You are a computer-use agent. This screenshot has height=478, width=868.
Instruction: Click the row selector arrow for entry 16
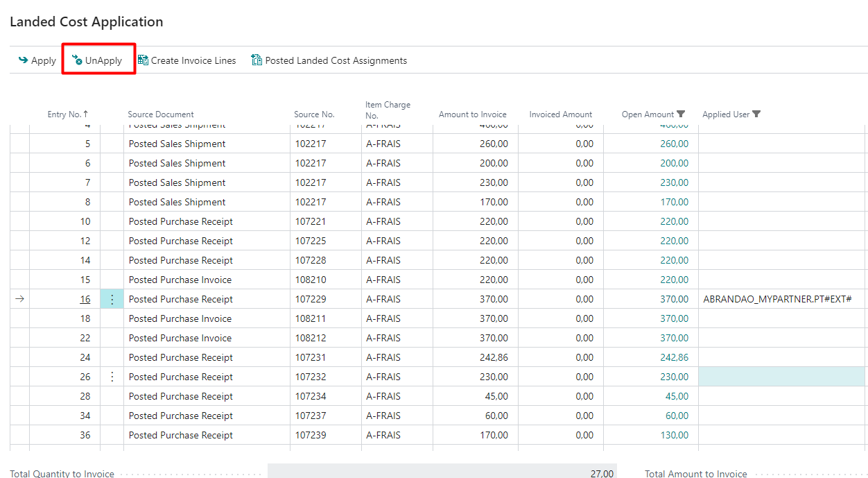coord(19,300)
